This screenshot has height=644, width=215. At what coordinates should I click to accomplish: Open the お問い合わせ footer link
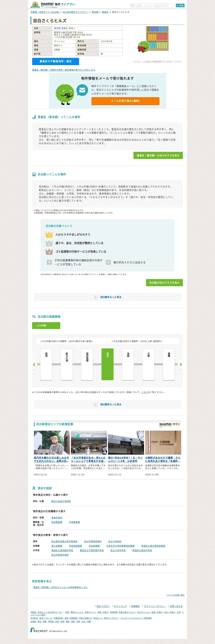pos(176,606)
